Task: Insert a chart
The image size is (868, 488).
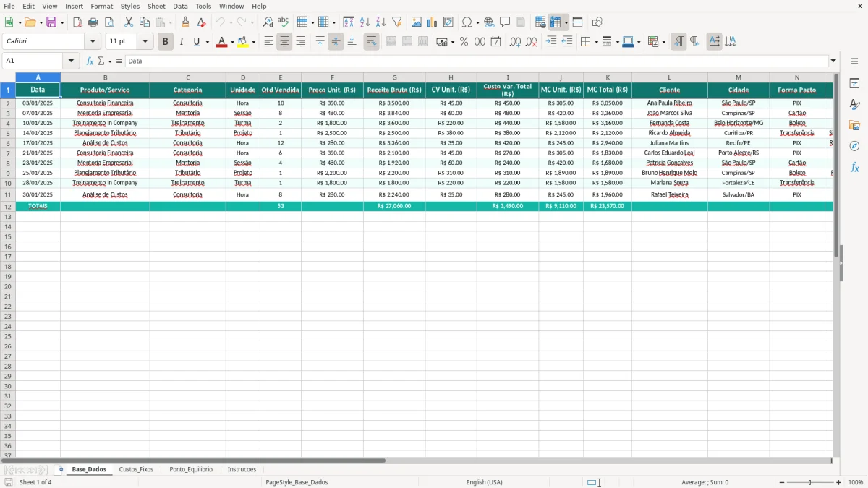Action: [x=433, y=22]
